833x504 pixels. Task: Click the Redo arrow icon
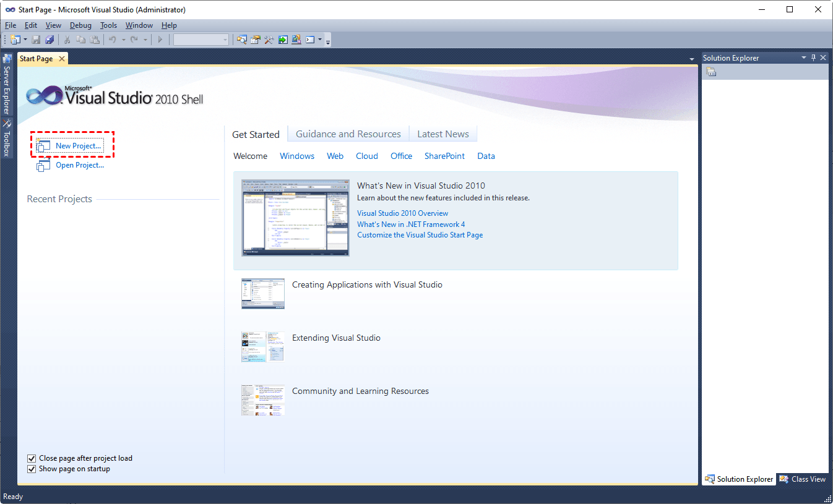134,40
